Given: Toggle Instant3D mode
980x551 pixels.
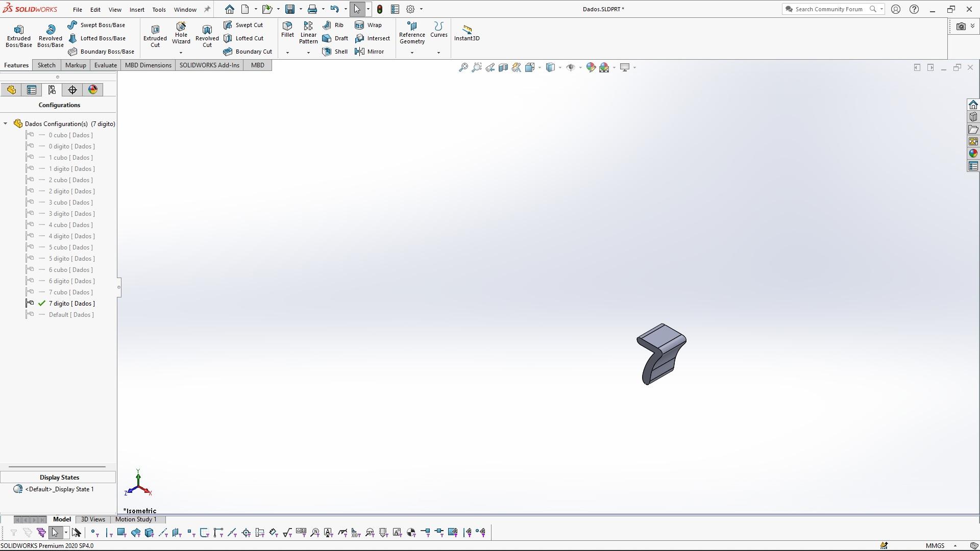Looking at the screenshot, I should pos(467,33).
